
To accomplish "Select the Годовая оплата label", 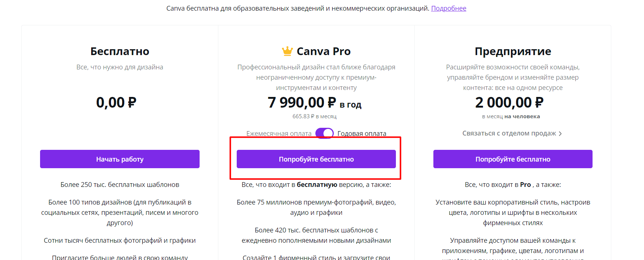I will tap(362, 134).
